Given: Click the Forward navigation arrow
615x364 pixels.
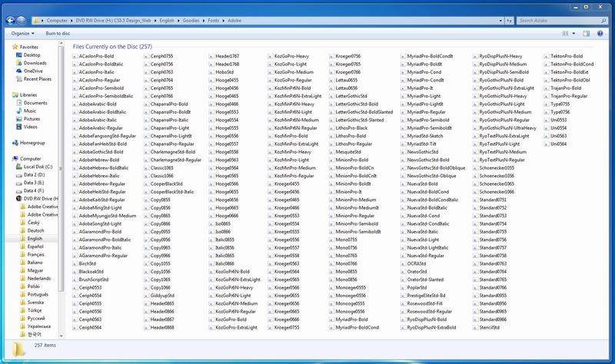Looking at the screenshot, I should (22, 21).
